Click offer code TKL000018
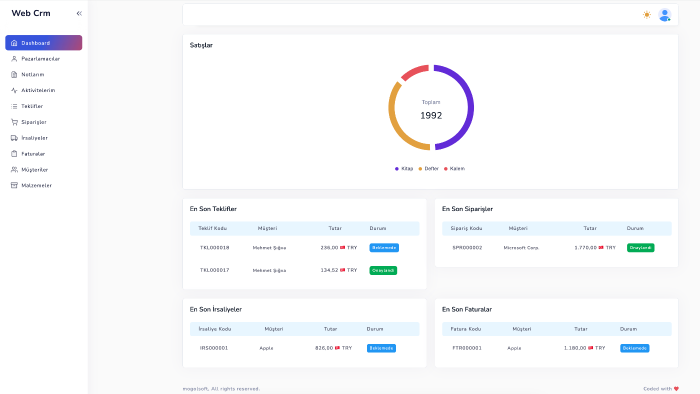The height and width of the screenshot is (394, 700). [215, 248]
